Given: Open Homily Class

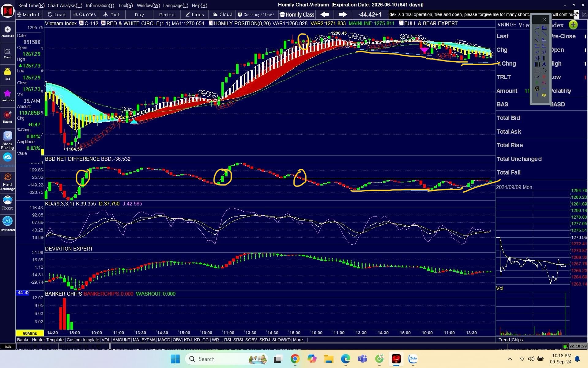Looking at the screenshot, I should (297, 14).
